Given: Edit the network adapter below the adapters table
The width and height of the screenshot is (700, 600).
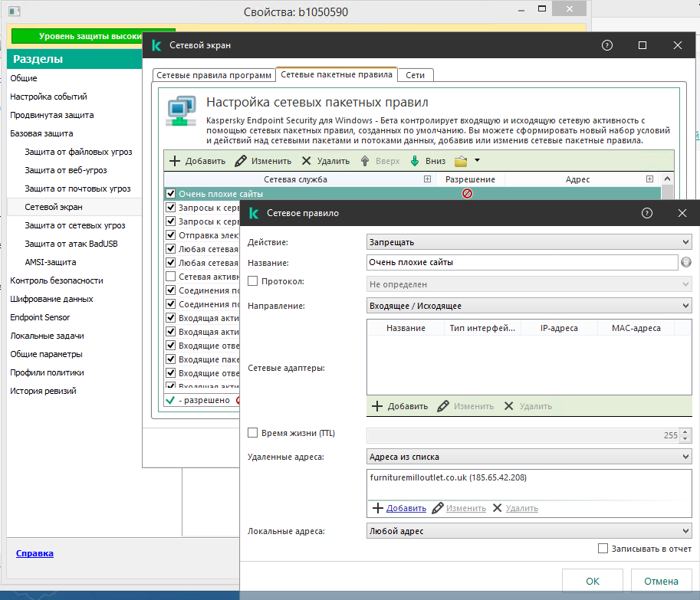Looking at the screenshot, I should click(x=465, y=406).
